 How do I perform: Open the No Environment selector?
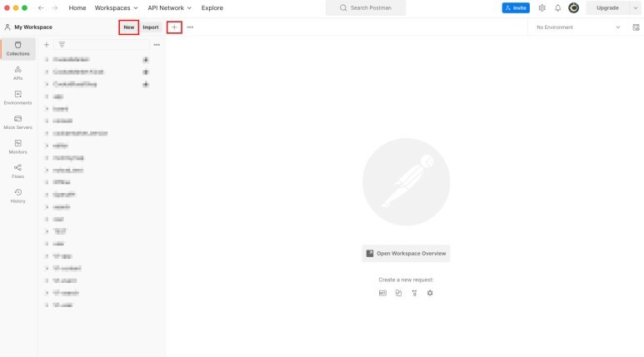pos(578,27)
